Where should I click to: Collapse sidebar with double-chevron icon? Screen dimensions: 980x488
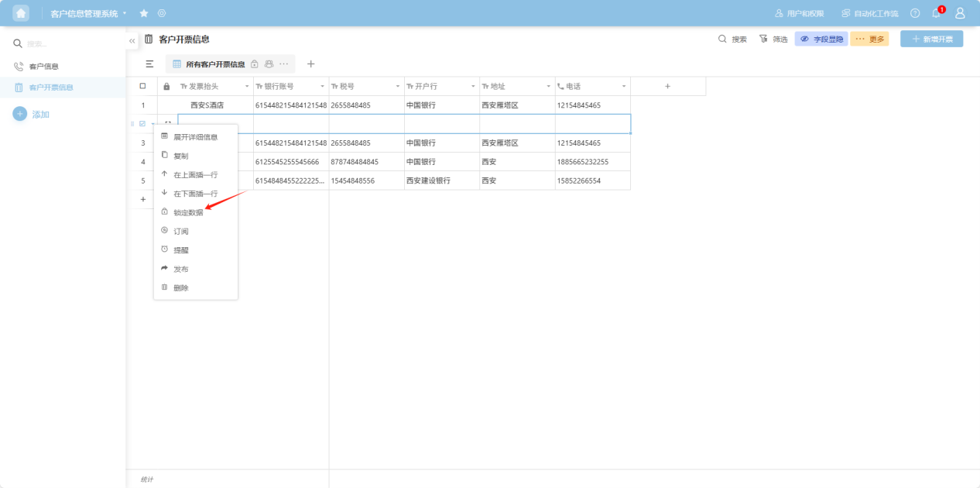132,40
